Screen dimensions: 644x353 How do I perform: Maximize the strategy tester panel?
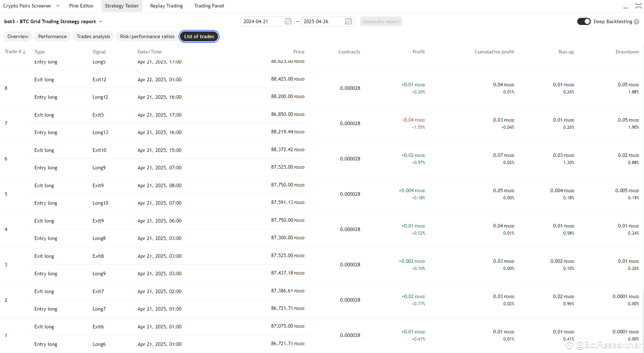click(639, 6)
